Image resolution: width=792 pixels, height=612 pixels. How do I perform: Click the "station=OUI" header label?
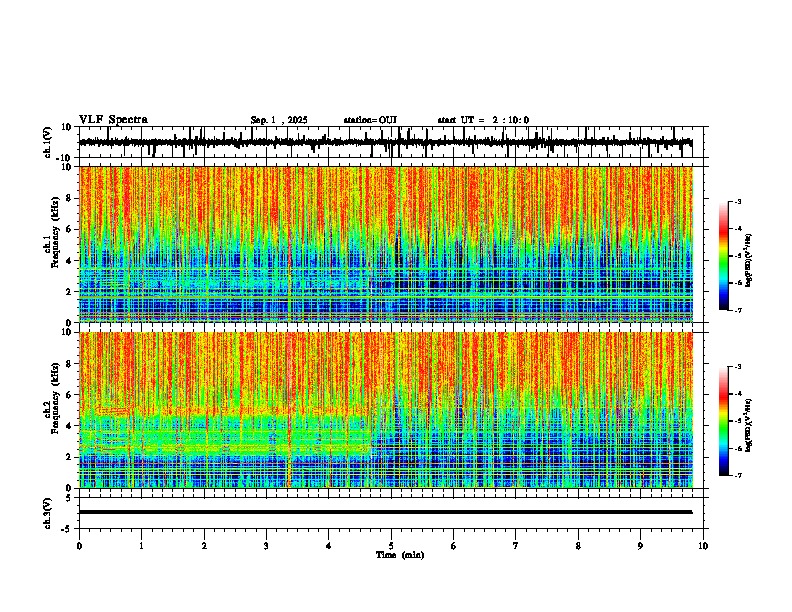[x=370, y=120]
